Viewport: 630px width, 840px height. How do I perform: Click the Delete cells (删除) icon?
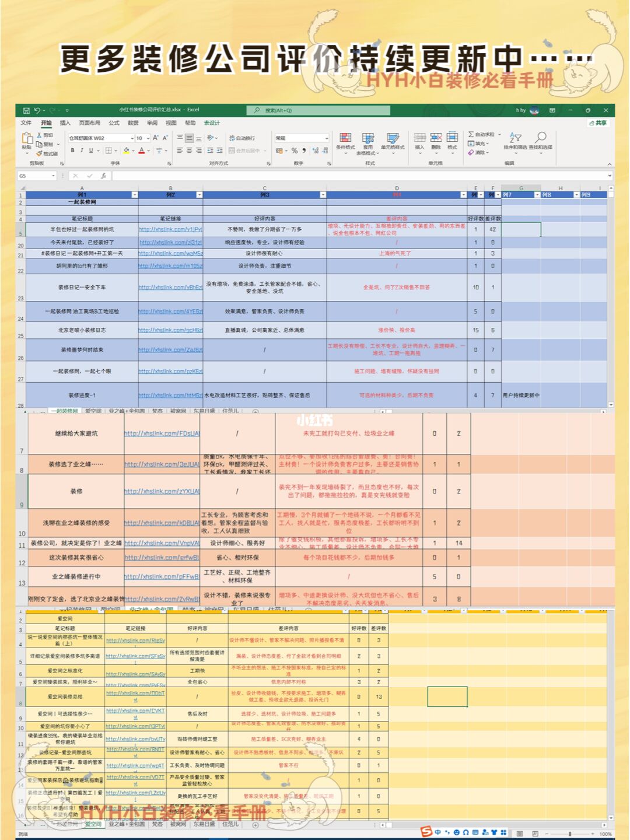436,138
